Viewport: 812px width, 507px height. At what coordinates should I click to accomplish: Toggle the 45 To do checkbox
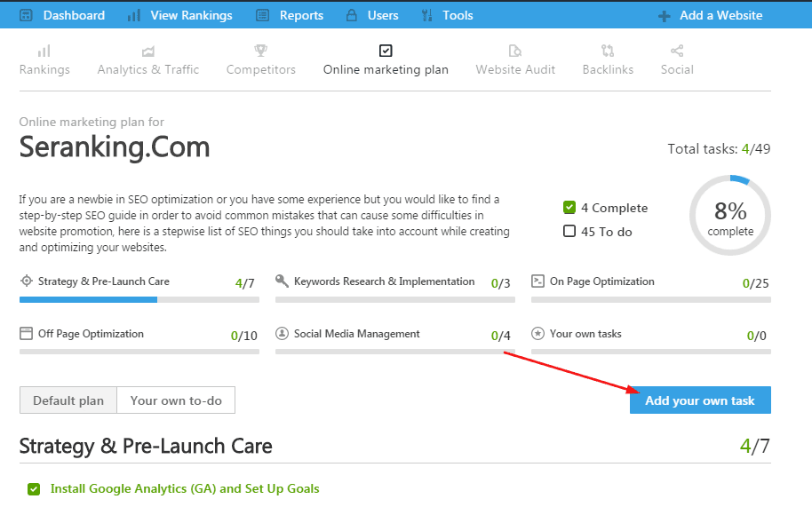click(569, 231)
